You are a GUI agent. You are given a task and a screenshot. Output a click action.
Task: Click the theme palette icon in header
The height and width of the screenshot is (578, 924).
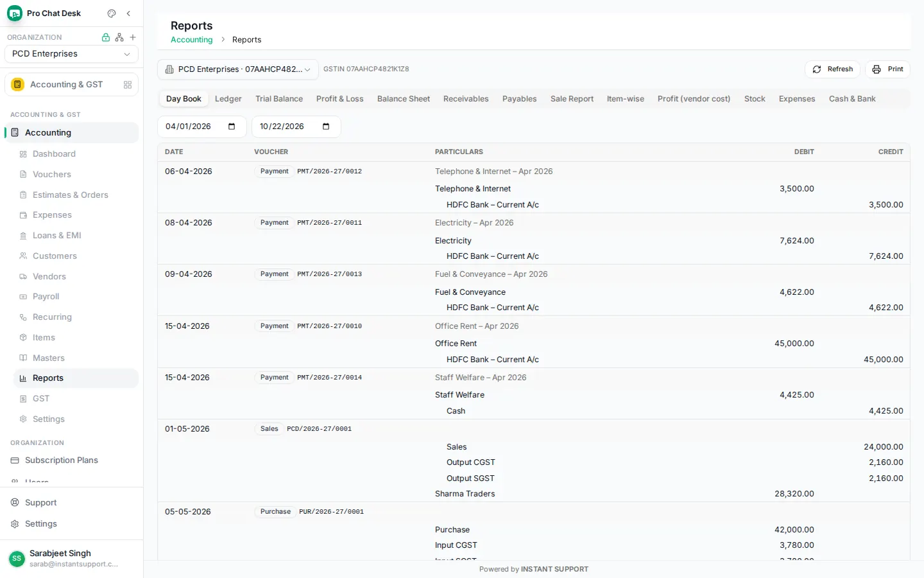[112, 13]
